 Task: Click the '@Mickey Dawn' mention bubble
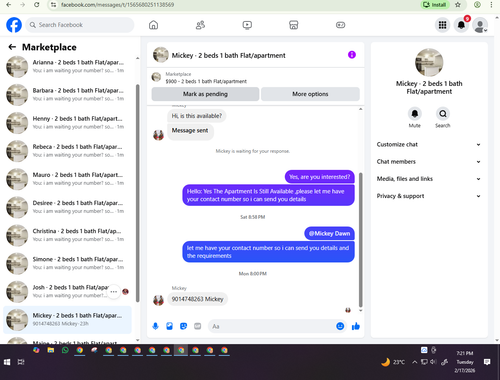329,233
